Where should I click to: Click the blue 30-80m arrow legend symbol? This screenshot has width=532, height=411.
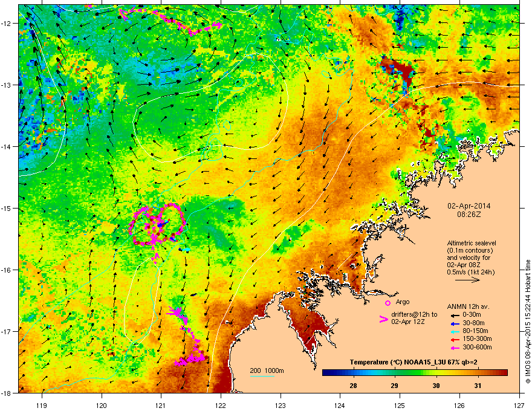click(x=454, y=323)
